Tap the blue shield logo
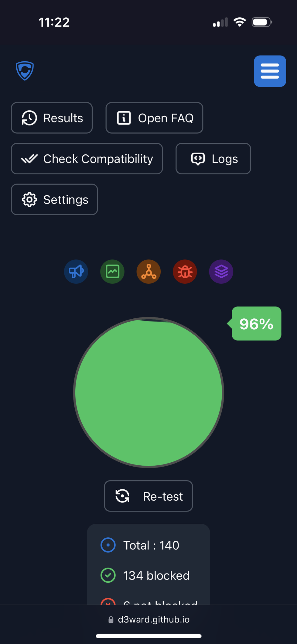Image resolution: width=297 pixels, height=644 pixels. [x=25, y=71]
